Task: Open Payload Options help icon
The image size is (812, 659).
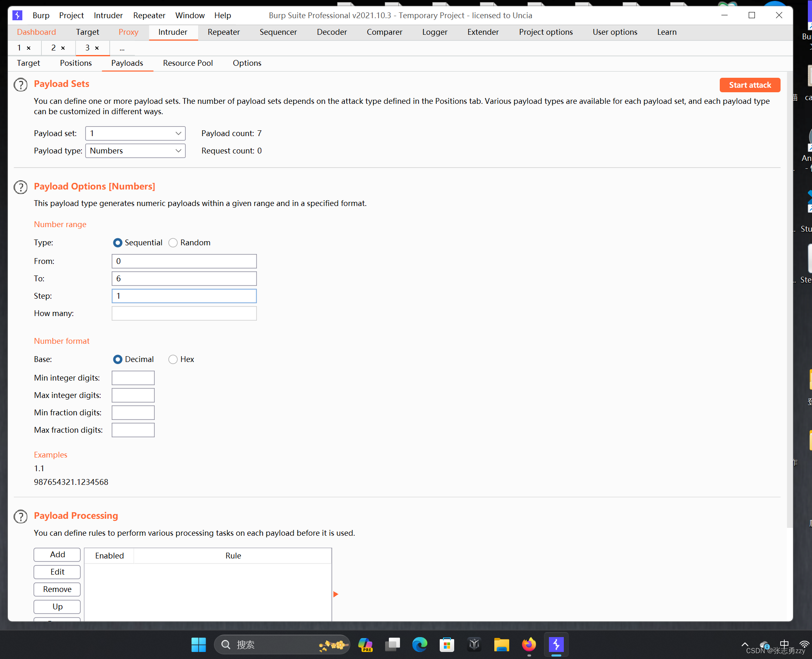Action: [x=21, y=187]
